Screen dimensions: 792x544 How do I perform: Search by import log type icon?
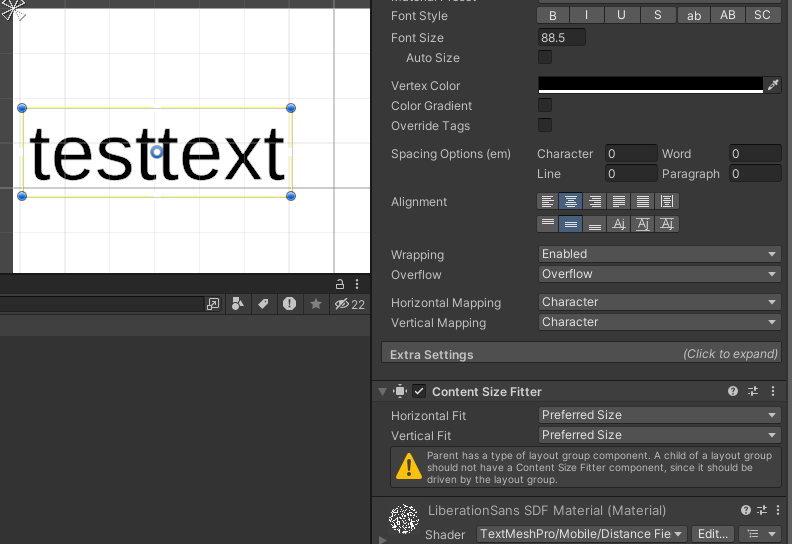(289, 304)
